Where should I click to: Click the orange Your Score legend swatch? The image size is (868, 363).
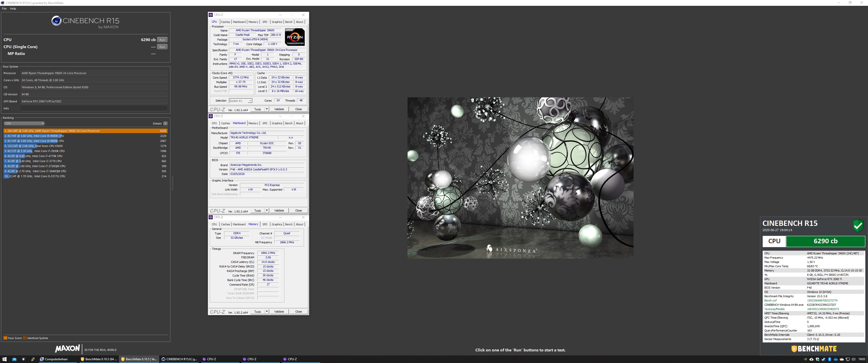(x=5, y=338)
